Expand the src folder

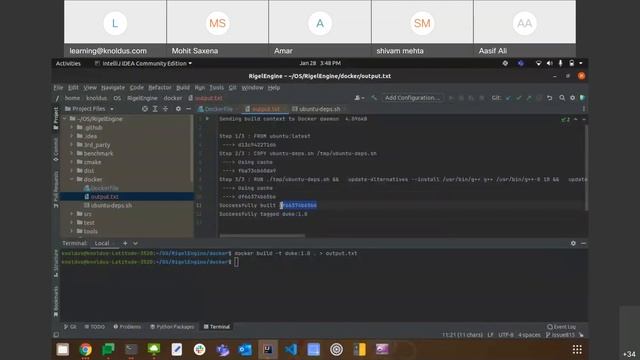tap(72, 214)
